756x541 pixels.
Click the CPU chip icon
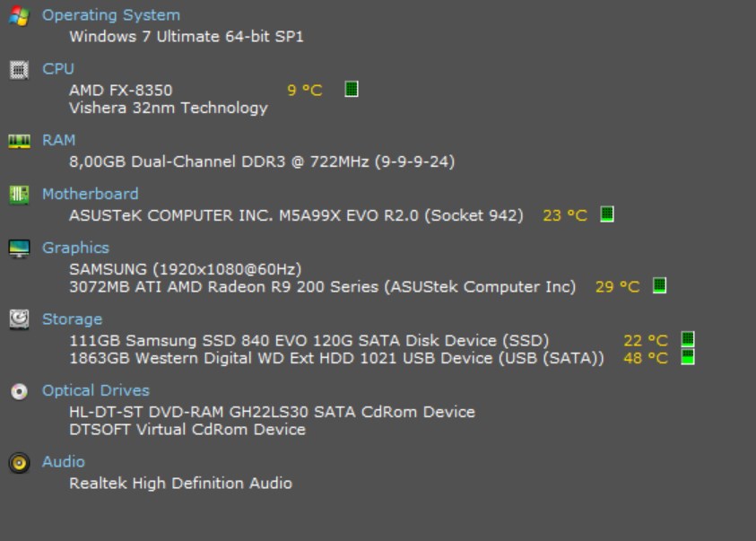(x=20, y=70)
